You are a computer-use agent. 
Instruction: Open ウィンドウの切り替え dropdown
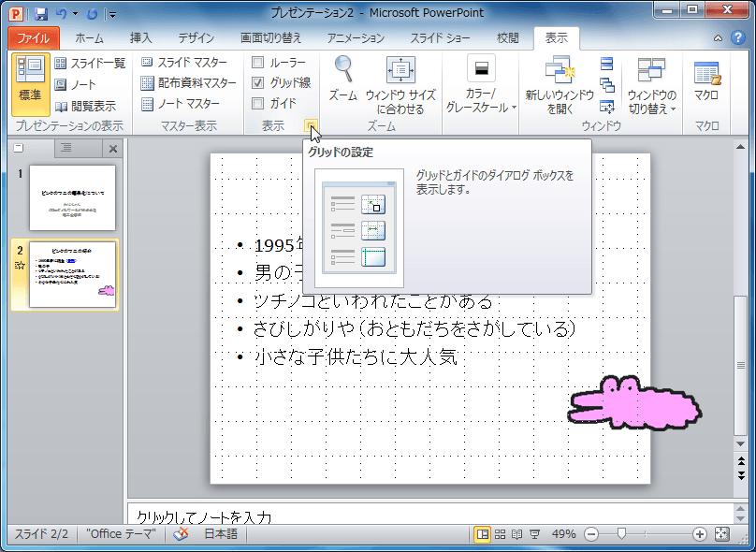[652, 85]
